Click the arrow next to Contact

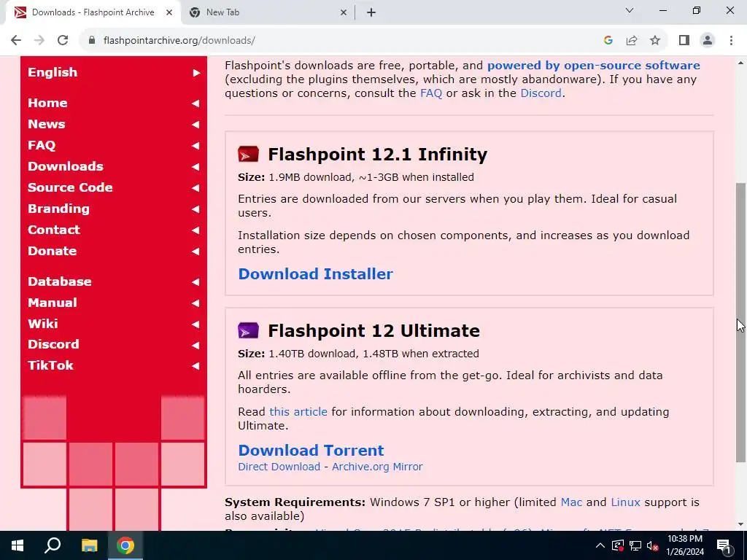pos(196,230)
